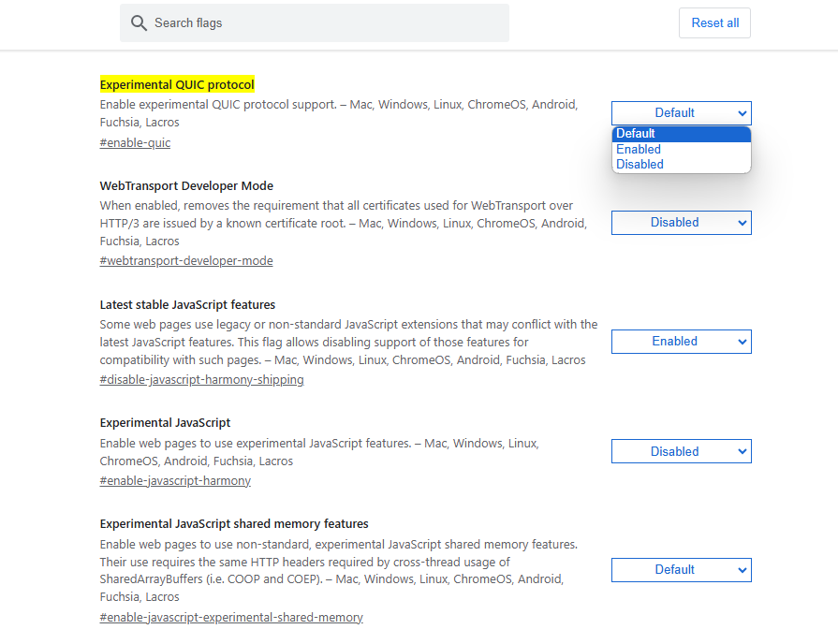Viewport: 838px width, 644px height.
Task: Open the Experimental JavaScript state dropdown
Action: [681, 451]
